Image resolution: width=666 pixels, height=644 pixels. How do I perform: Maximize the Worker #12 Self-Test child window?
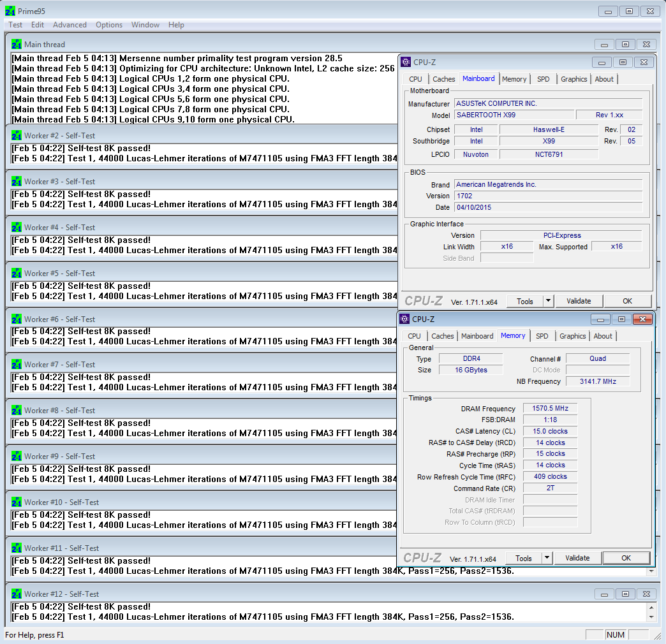coord(626,594)
